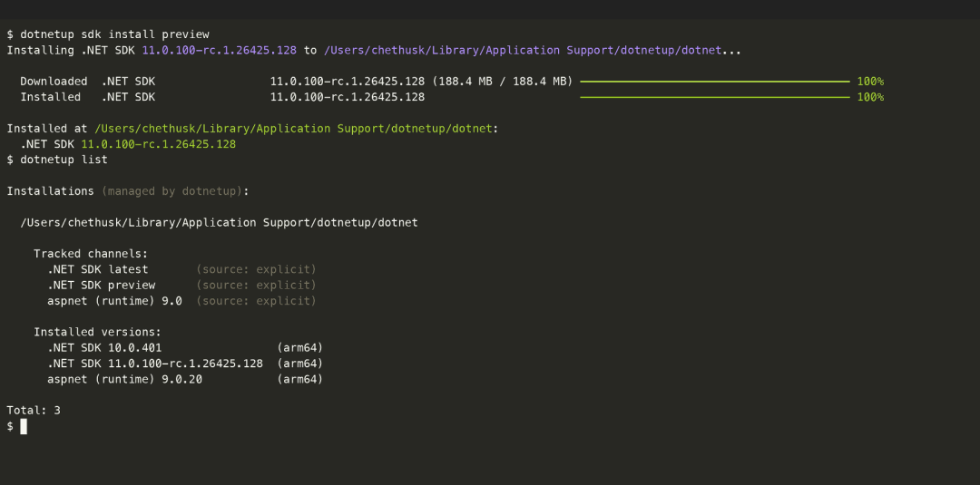This screenshot has width=980, height=485.
Task: Click the Installed progress bar
Action: pyautogui.click(x=715, y=97)
